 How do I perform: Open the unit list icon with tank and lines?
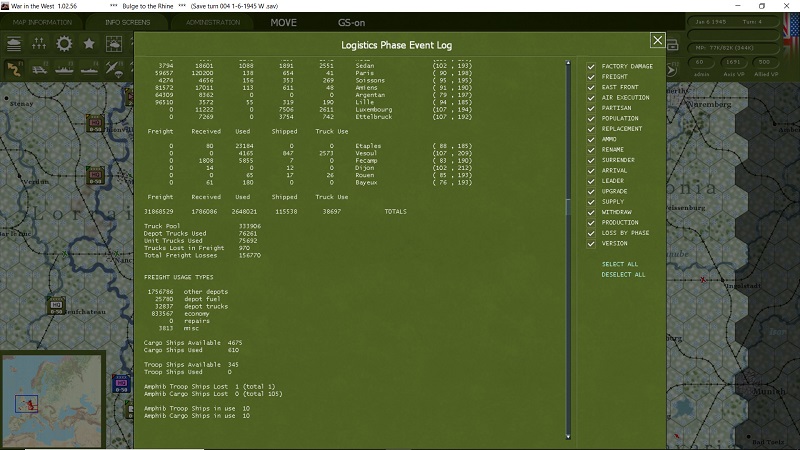click(14, 44)
